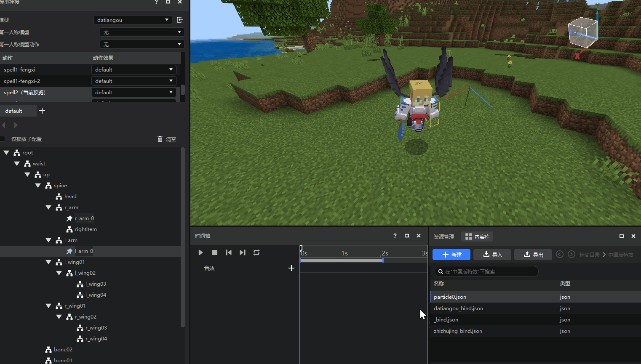The width and height of the screenshot is (641, 364).
Task: Jump to timeline start
Action: click(229, 252)
